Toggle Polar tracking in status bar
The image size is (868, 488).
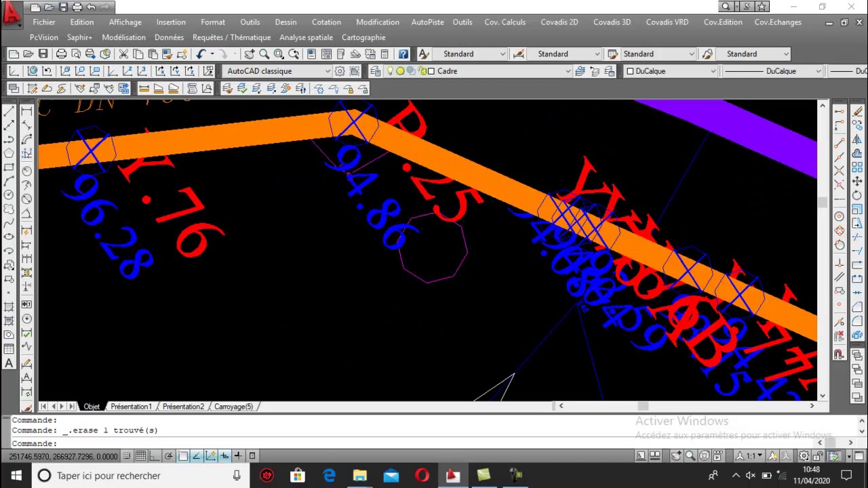169,455
